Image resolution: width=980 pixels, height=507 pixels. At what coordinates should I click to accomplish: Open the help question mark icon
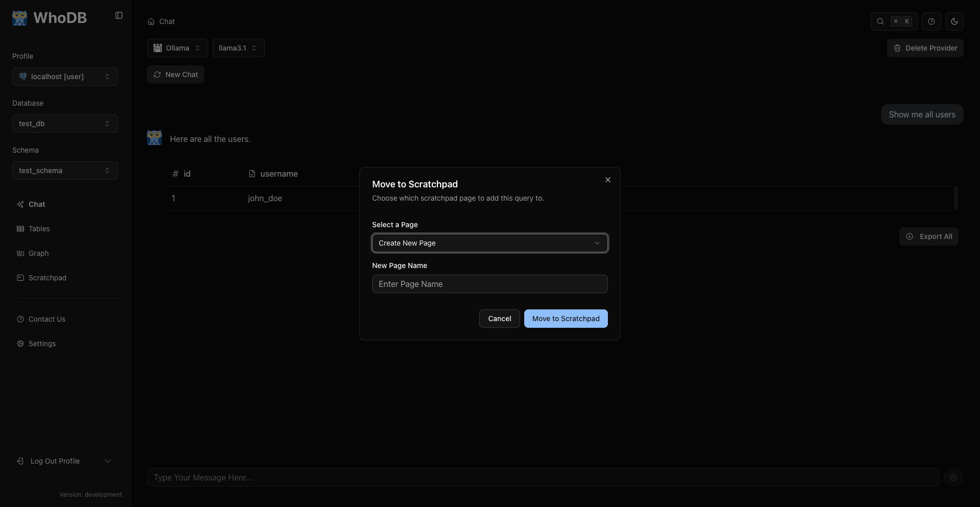(x=932, y=21)
